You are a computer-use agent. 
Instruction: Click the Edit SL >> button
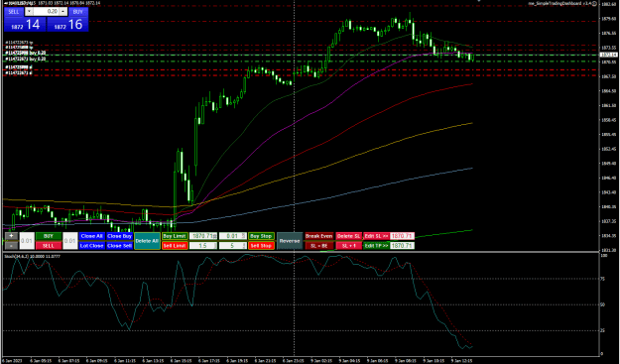pyautogui.click(x=376, y=236)
